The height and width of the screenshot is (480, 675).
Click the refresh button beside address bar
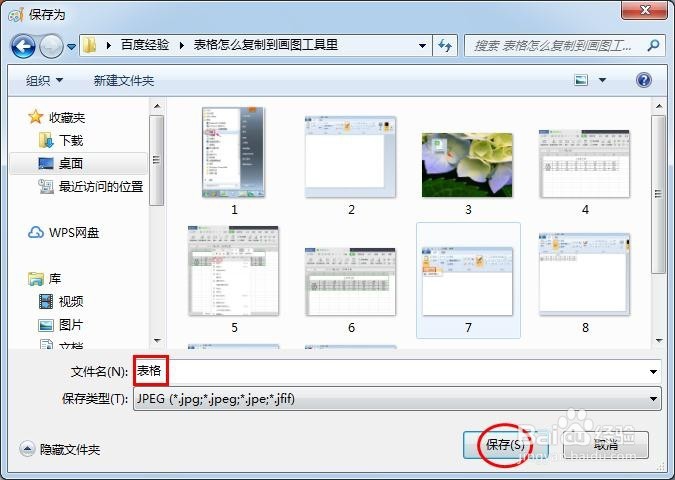pyautogui.click(x=445, y=45)
